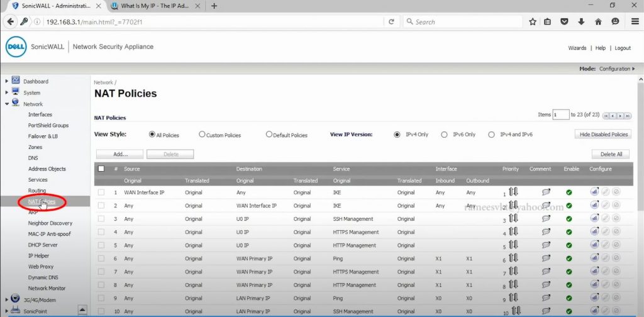Screen dimensions: 644x317
Task: Click green enable check for policy 9
Action: [569, 299]
